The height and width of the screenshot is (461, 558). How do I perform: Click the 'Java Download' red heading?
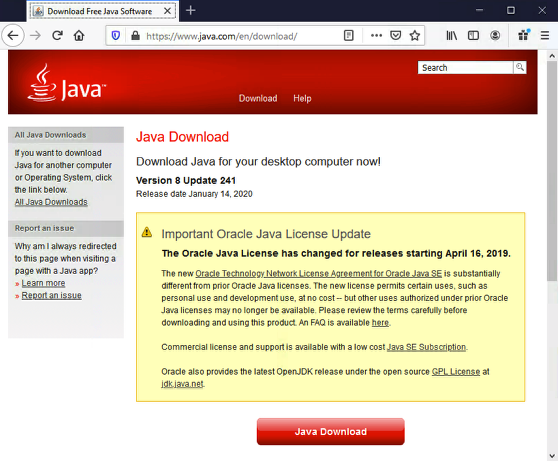tap(182, 137)
